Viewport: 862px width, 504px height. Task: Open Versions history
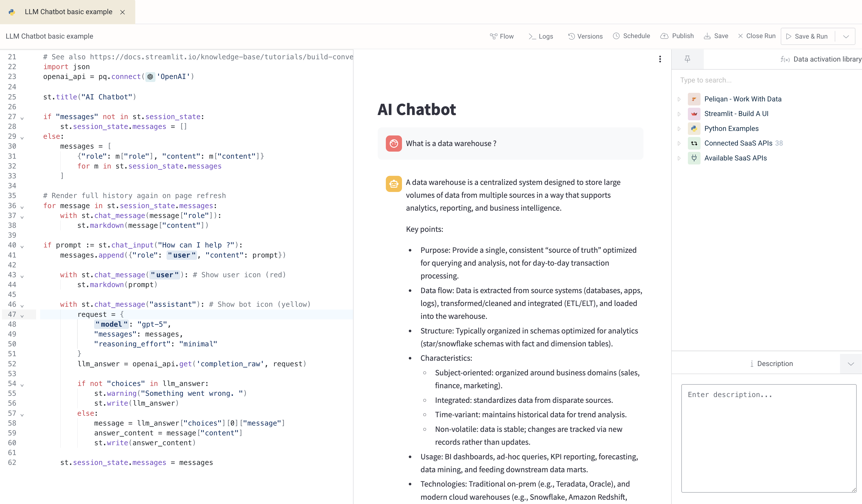[x=585, y=36]
